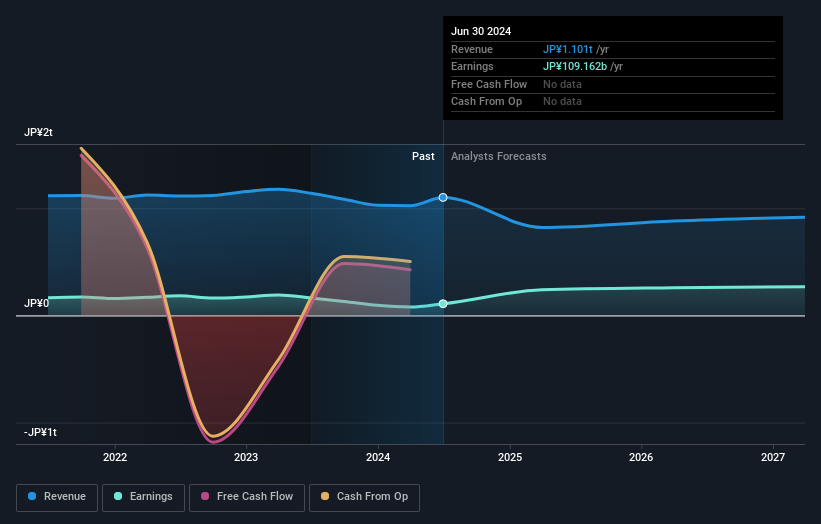
Task: Click the 2023 x-axis label
Action: pos(246,457)
